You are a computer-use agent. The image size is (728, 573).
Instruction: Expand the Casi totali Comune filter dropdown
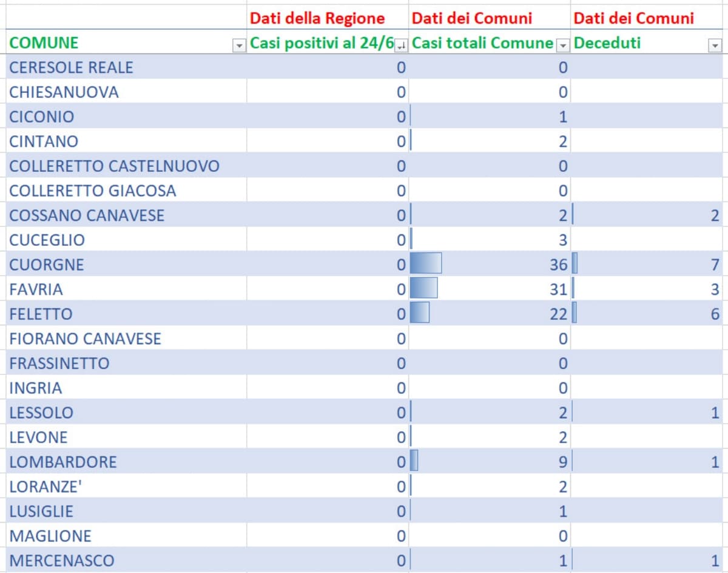(x=564, y=45)
